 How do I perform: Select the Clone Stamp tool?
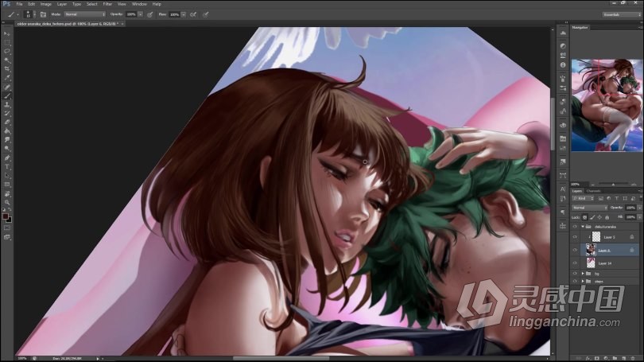(7, 105)
